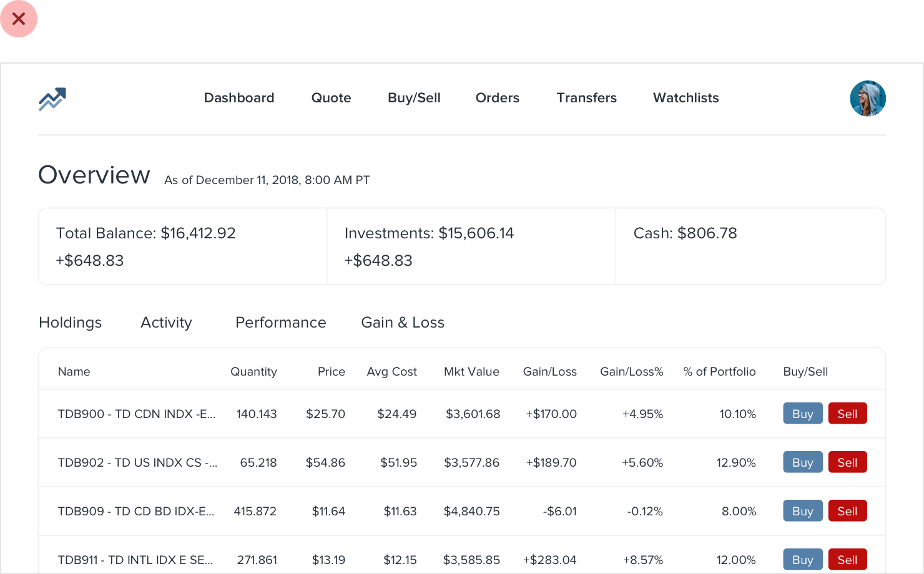The width and height of the screenshot is (924, 574).
Task: Select Transfers in top navigation
Action: pos(586,98)
